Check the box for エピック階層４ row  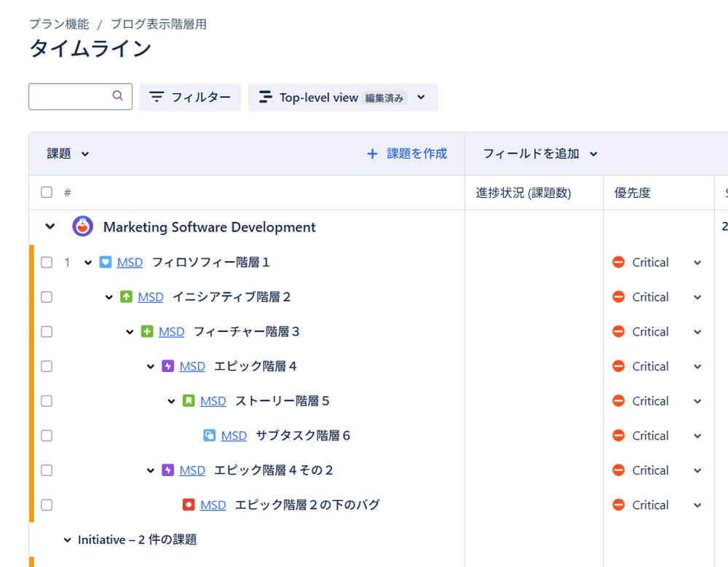coord(47,366)
